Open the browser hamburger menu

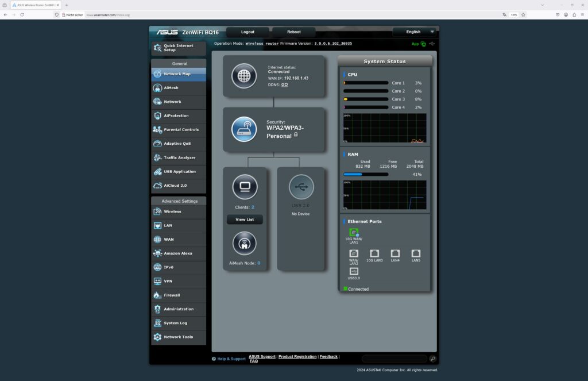tap(582, 14)
